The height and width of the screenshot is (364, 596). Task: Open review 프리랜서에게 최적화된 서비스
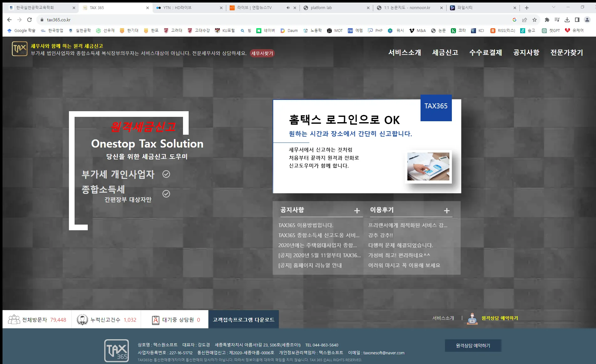pos(408,225)
